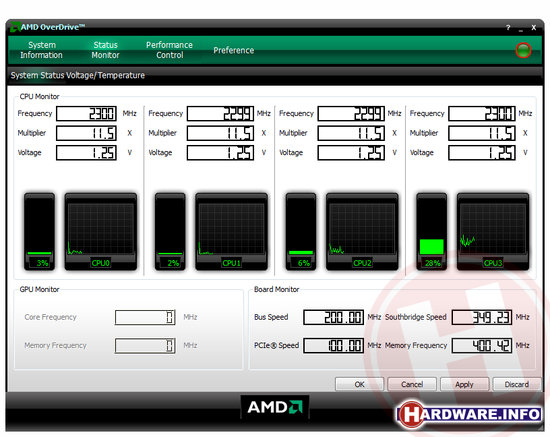Click the Discard button
This screenshot has width=550, height=437.
[x=517, y=384]
